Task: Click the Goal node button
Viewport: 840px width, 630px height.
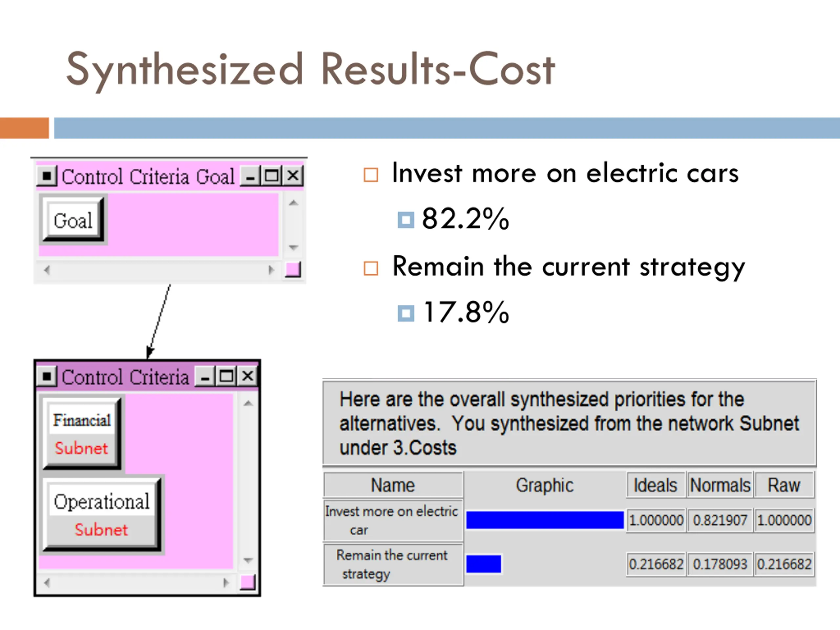Action: click(x=73, y=220)
